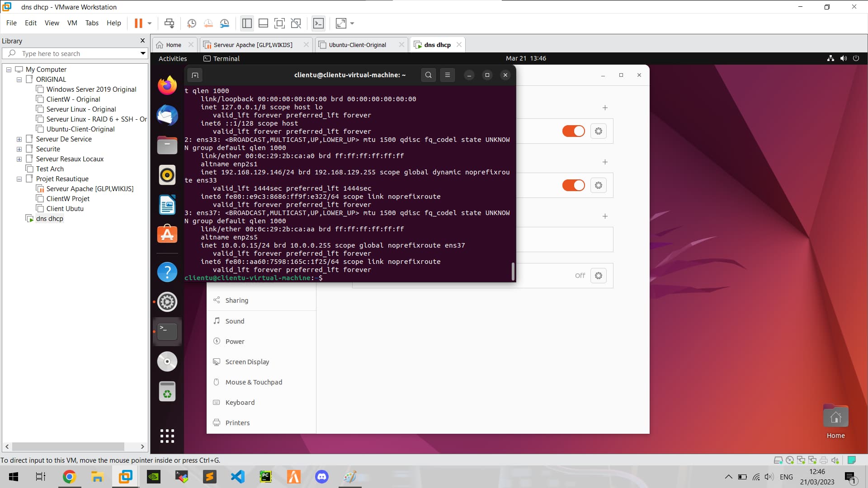868x488 pixels.
Task: Collapse the Projet Resautique folder
Action: (19, 179)
